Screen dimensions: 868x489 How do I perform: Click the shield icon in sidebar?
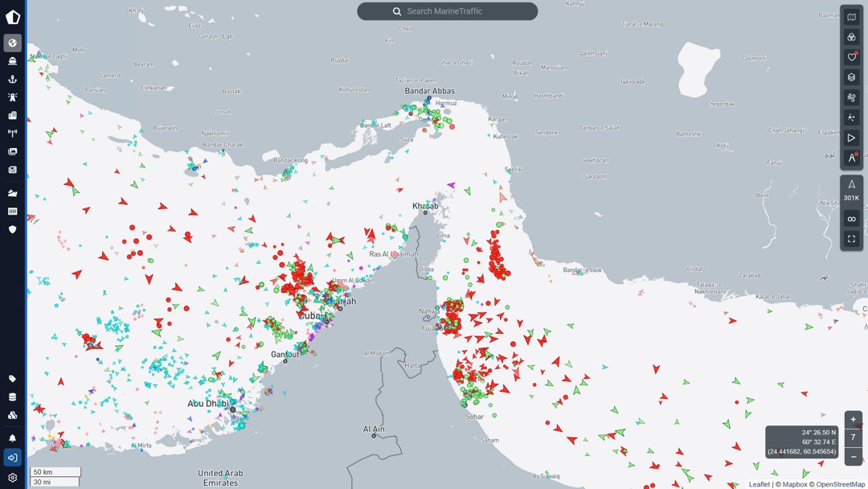coord(13,229)
